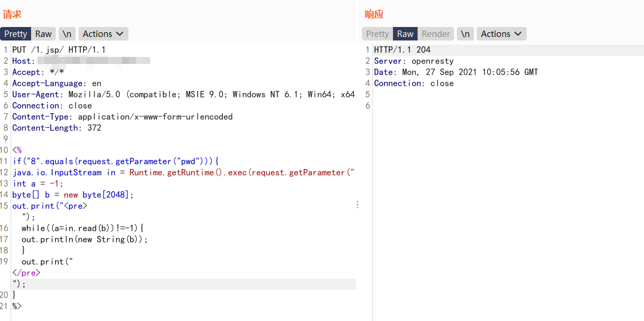Viewport: 644px width, 321px height.
Task: Click the response Connection: close header
Action: pyautogui.click(x=414, y=83)
